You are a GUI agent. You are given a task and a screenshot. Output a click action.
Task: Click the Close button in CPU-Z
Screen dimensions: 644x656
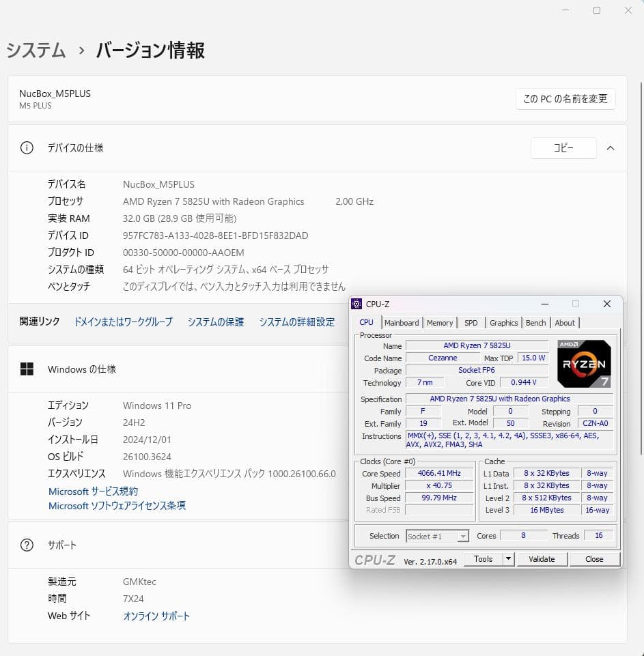pyautogui.click(x=593, y=558)
